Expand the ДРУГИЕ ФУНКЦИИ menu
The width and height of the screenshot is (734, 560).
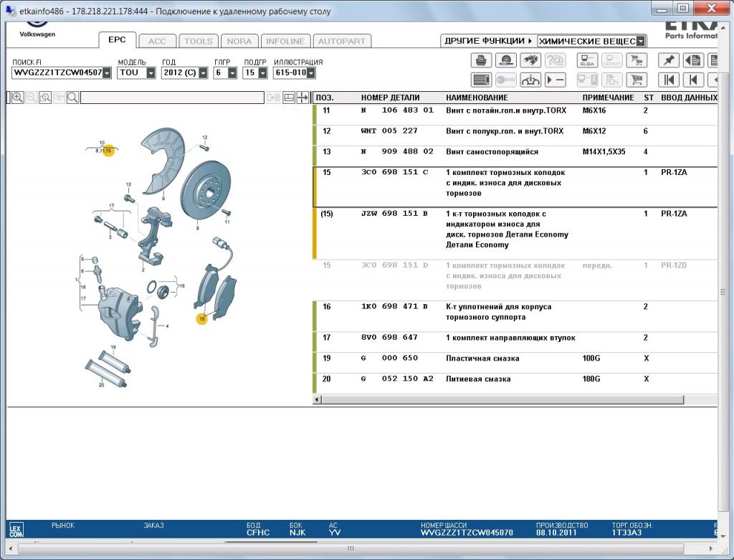click(488, 41)
